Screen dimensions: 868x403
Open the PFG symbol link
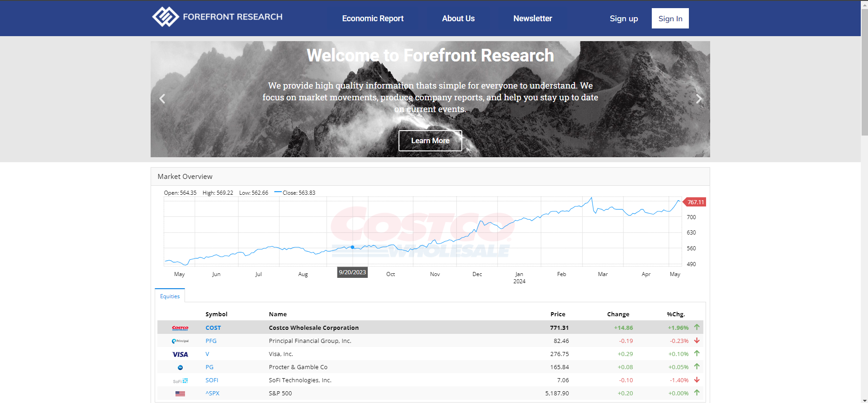click(211, 341)
